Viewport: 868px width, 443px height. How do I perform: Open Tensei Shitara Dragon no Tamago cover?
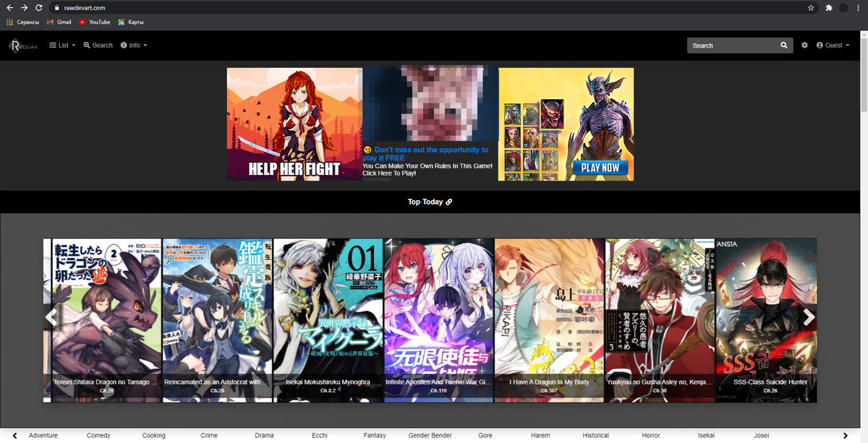point(106,320)
